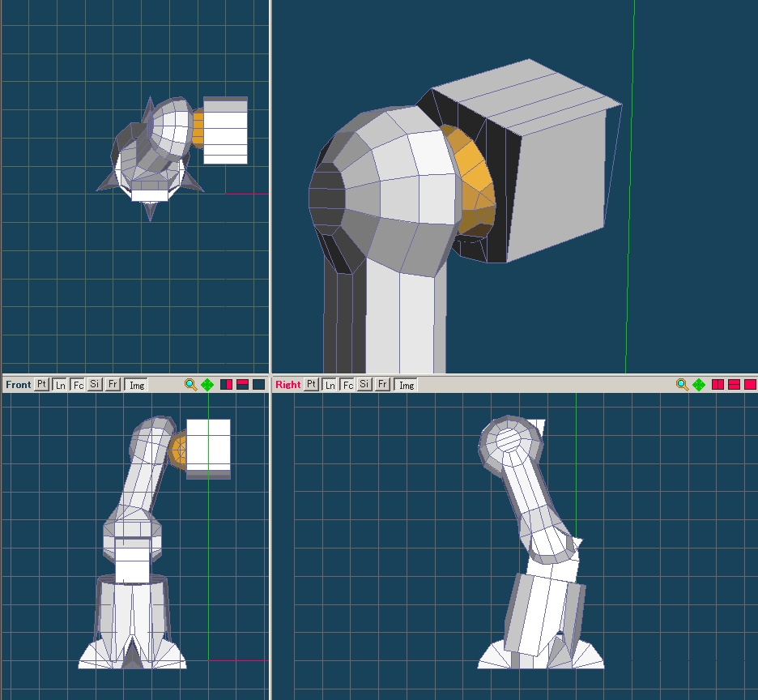Screen dimensions: 758x700
Task: Toggle Si display in Right viewport
Action: [x=364, y=385]
